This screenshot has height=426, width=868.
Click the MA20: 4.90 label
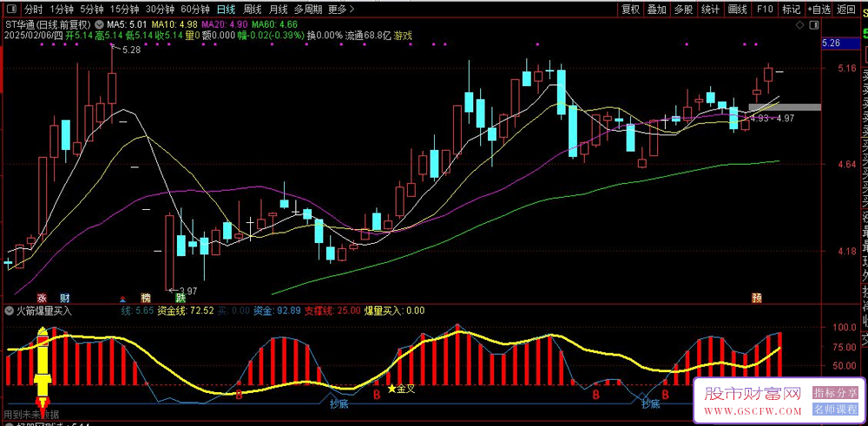[x=225, y=24]
